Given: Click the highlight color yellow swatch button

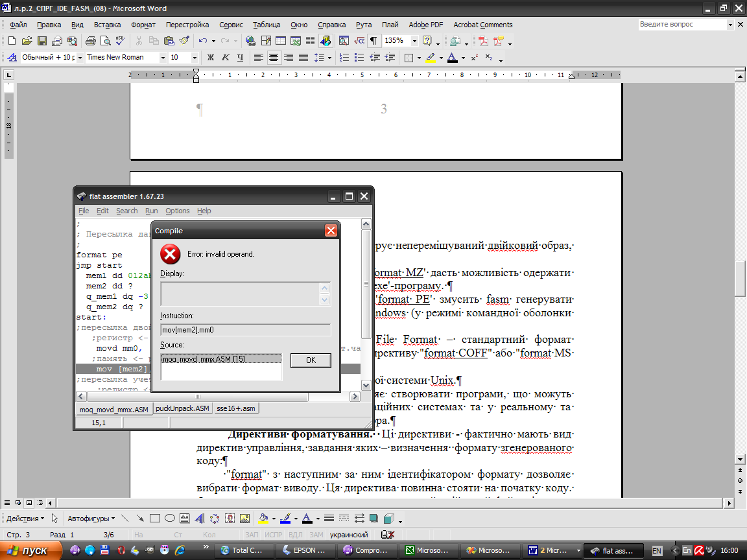Looking at the screenshot, I should [431, 58].
